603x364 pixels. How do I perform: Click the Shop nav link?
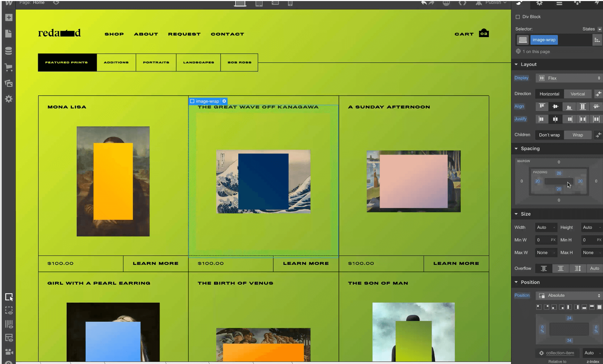click(114, 34)
